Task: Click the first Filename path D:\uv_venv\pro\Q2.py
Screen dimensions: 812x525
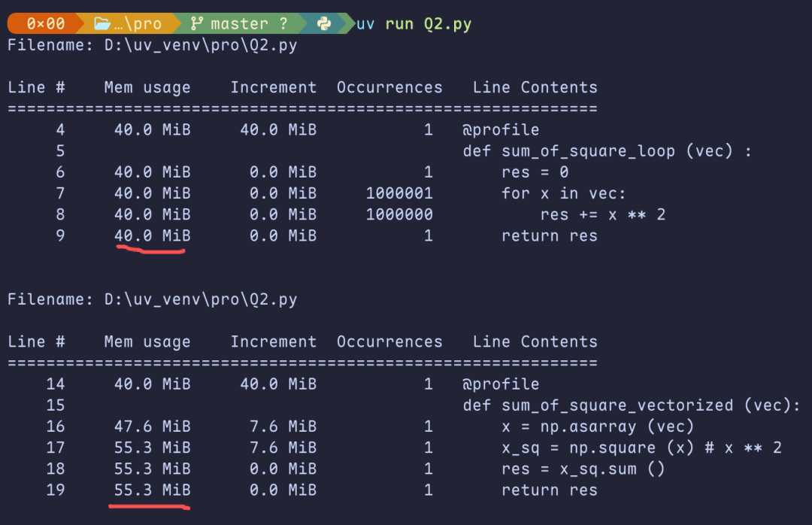Action: 201,45
